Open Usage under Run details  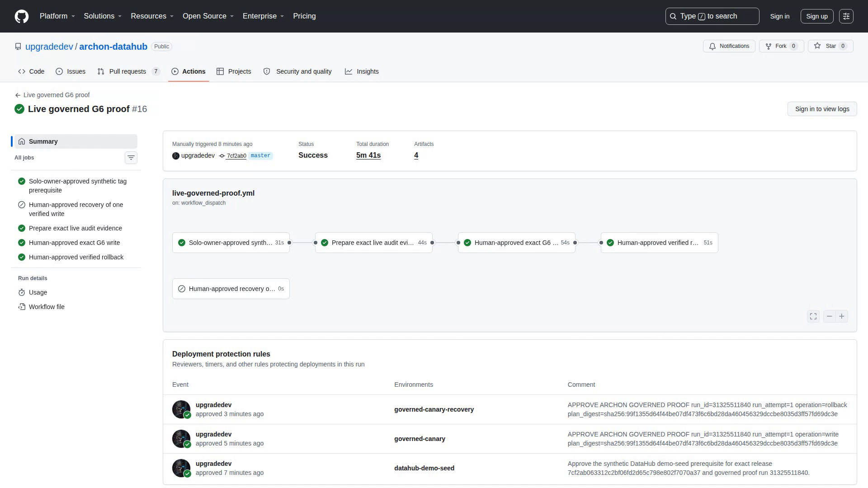[76, 292]
